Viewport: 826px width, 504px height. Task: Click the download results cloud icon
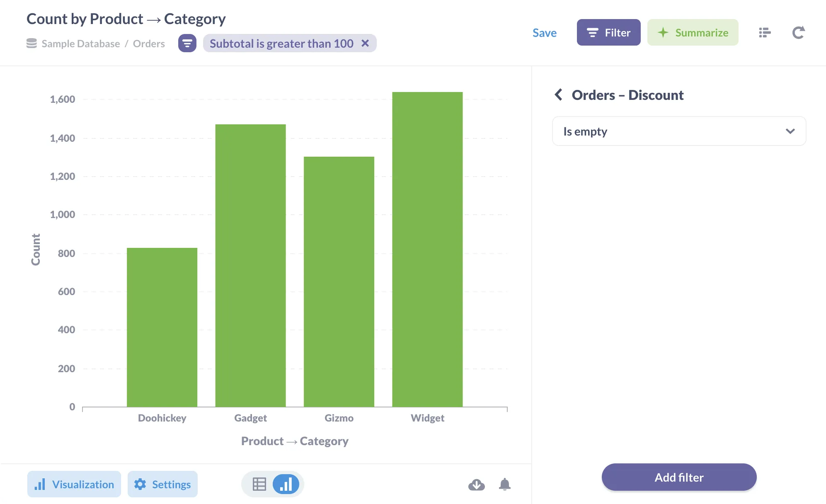[476, 484]
